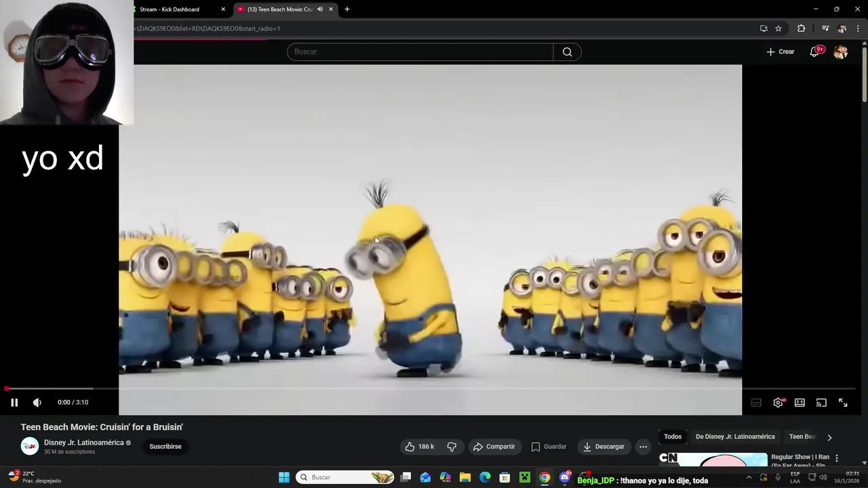Open Regular Show video thumbnail
This screenshot has width=868, height=488.
[x=713, y=460]
